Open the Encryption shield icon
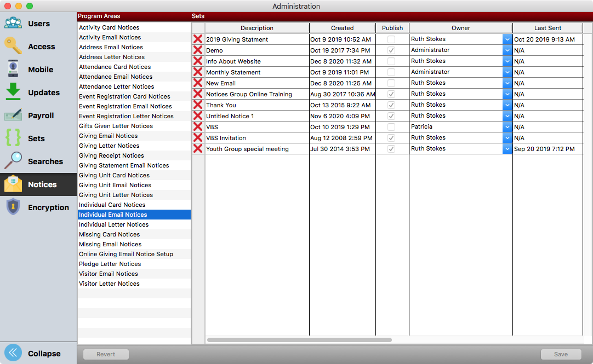This screenshot has width=593, height=364. [13, 207]
